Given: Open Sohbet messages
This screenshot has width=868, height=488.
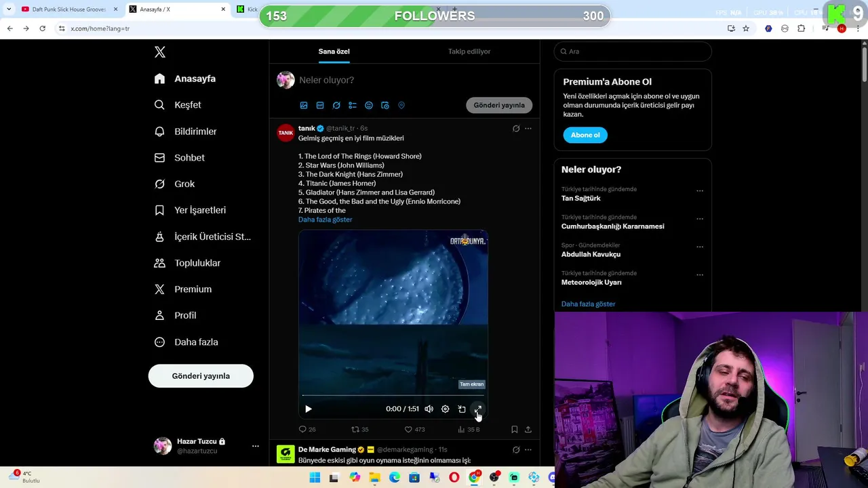Looking at the screenshot, I should point(180,158).
